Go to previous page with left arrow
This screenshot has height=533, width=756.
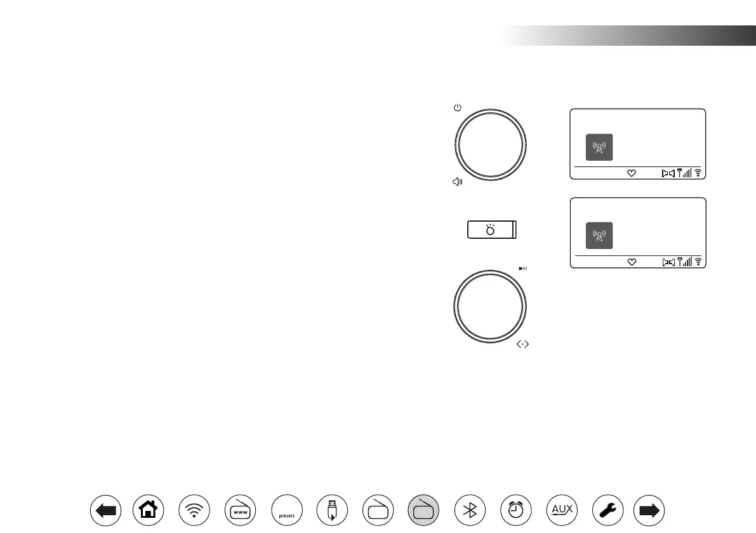coord(105,510)
